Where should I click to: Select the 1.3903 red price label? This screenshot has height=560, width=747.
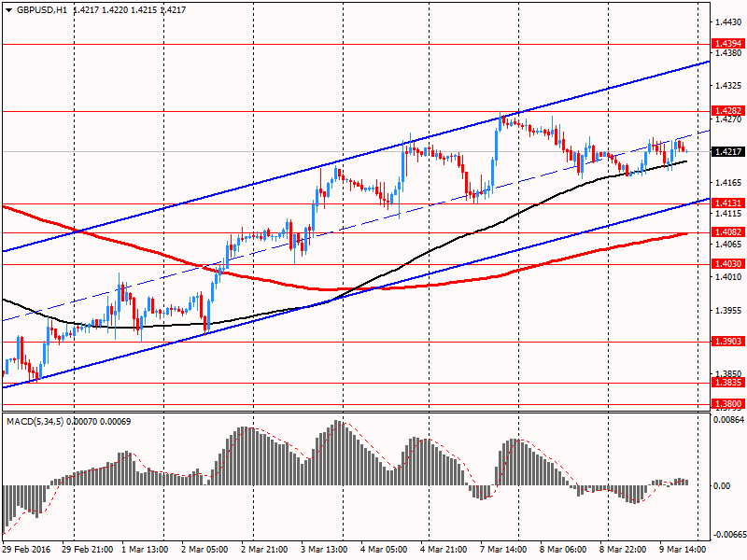728,342
